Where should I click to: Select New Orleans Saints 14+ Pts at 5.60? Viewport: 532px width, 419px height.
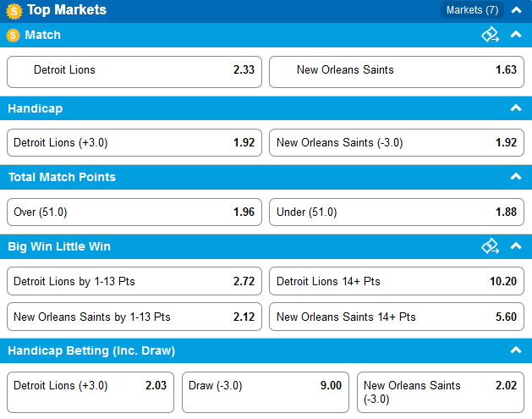[x=397, y=317]
